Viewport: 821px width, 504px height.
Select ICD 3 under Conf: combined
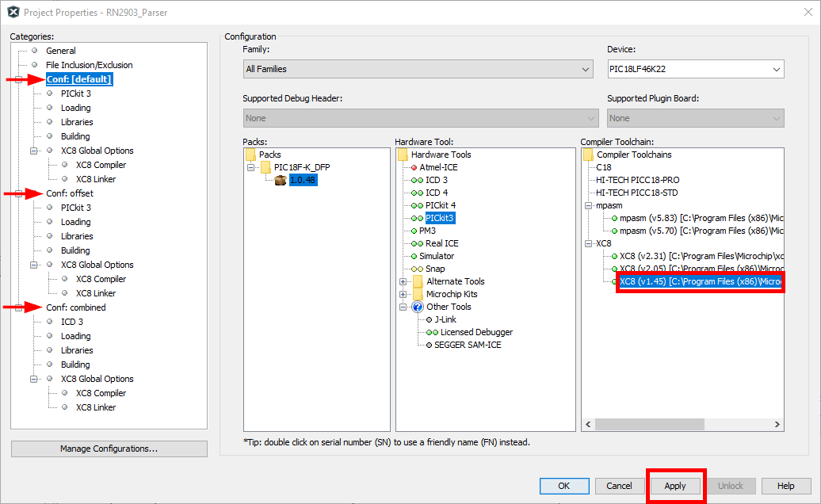pos(72,322)
